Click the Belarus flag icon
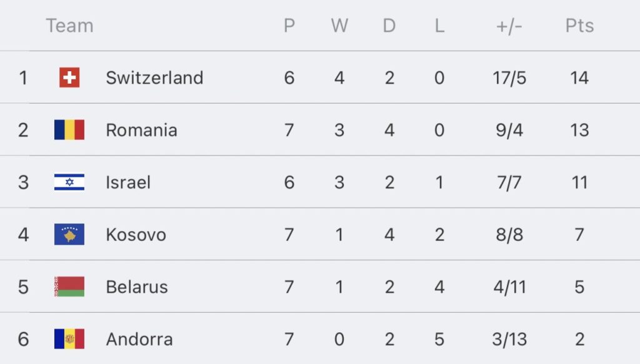Viewport: 640px width, 364px height. pyautogui.click(x=69, y=287)
